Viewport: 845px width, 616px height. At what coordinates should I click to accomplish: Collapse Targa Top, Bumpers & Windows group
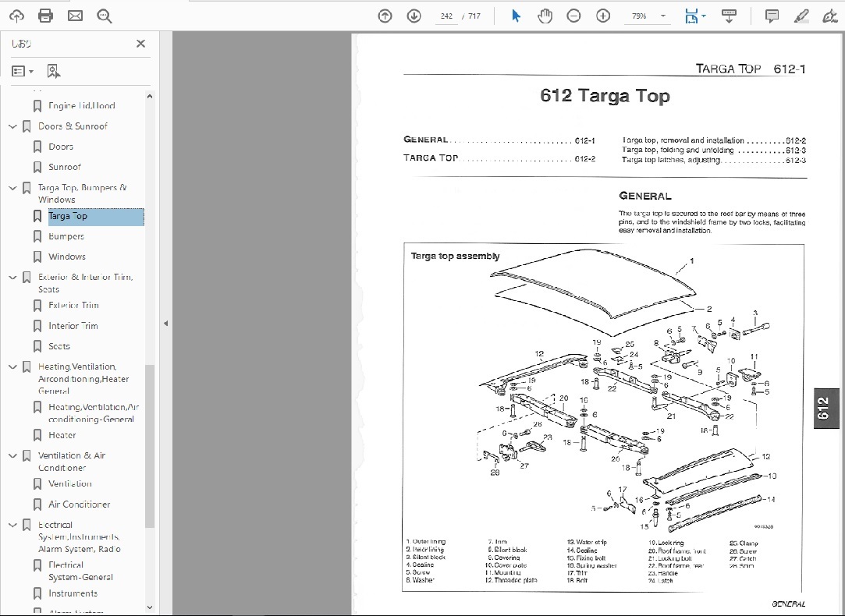point(13,188)
